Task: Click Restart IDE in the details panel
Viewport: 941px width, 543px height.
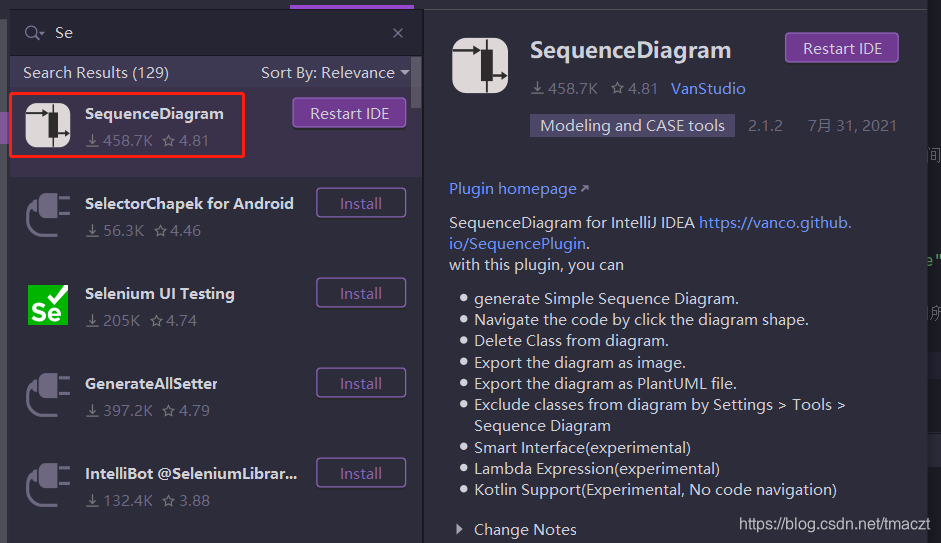Action: [842, 48]
